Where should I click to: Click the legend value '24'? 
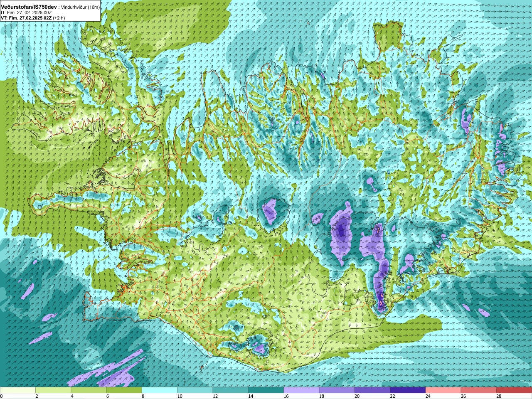coord(429,396)
